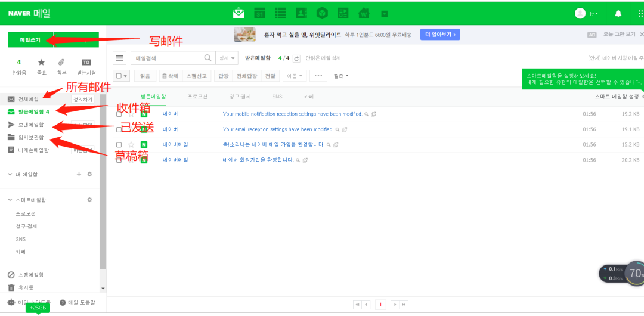Image resolution: width=644 pixels, height=316 pixels.
Task: Open 스마트메일함 sidebar settings gear
Action: tap(89, 200)
